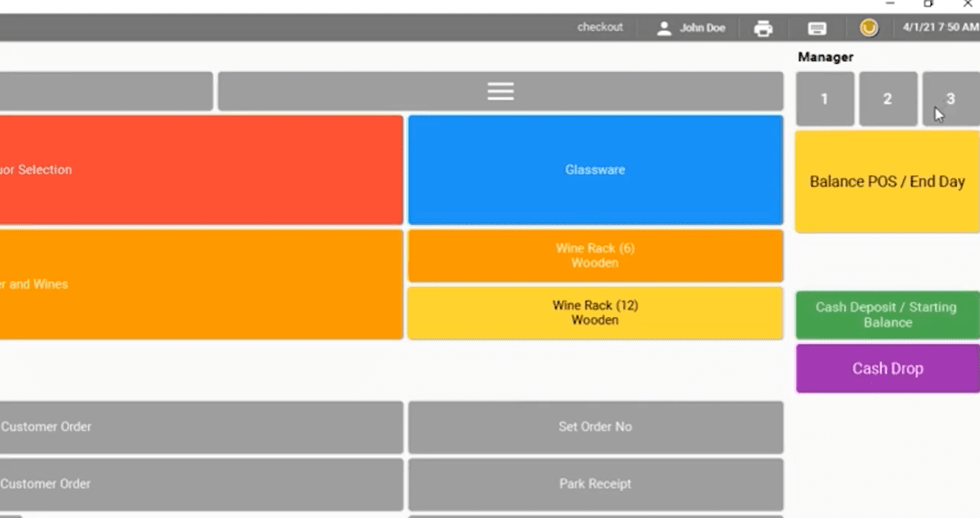
Task: Click the date and time display
Action: pyautogui.click(x=940, y=27)
